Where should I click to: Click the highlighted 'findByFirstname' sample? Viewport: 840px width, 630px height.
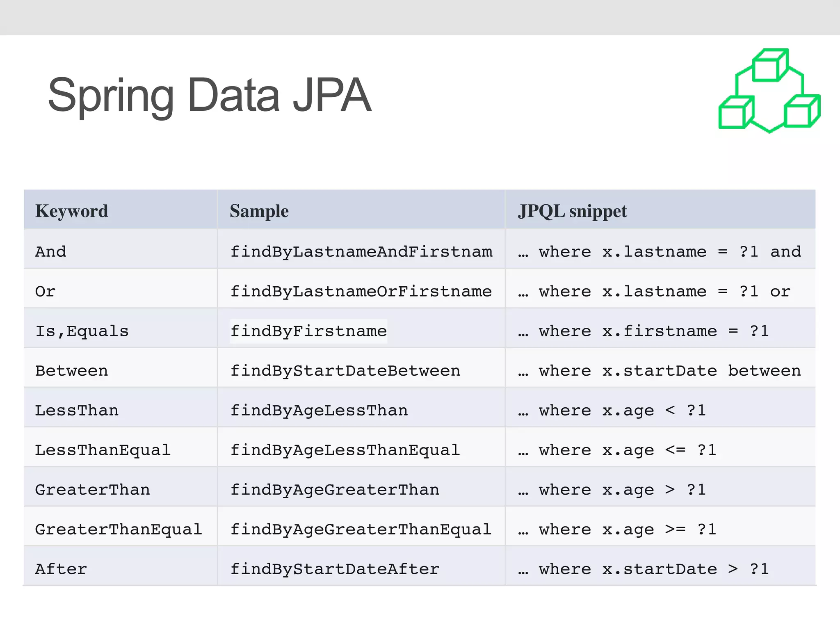click(309, 331)
